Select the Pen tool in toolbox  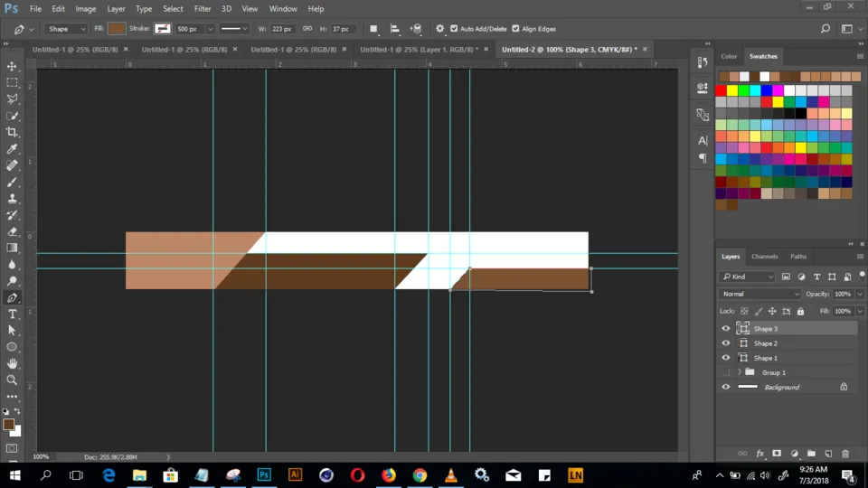[x=12, y=297]
